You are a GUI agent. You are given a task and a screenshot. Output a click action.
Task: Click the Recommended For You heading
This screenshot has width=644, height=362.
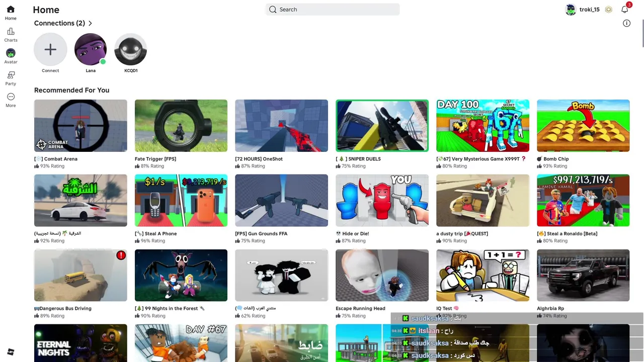click(71, 90)
